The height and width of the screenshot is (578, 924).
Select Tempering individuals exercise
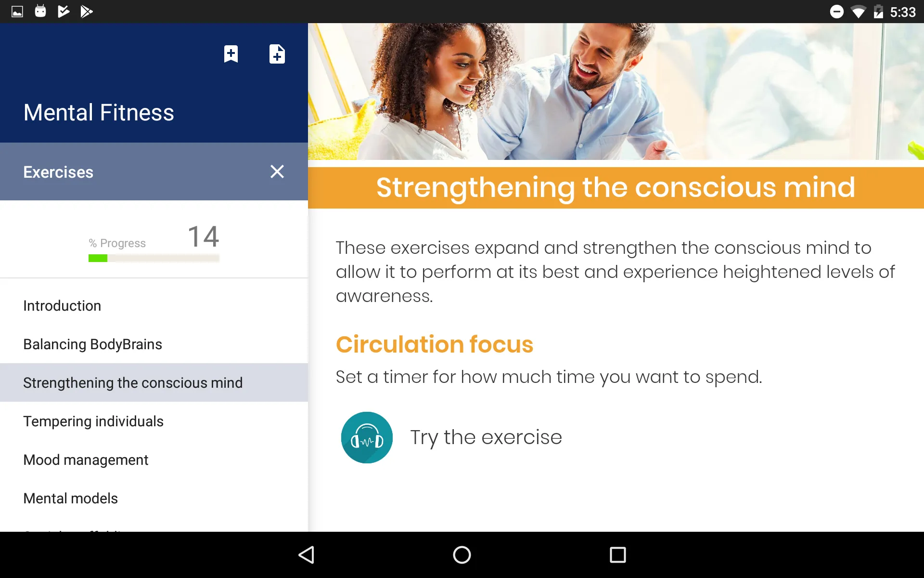click(92, 421)
